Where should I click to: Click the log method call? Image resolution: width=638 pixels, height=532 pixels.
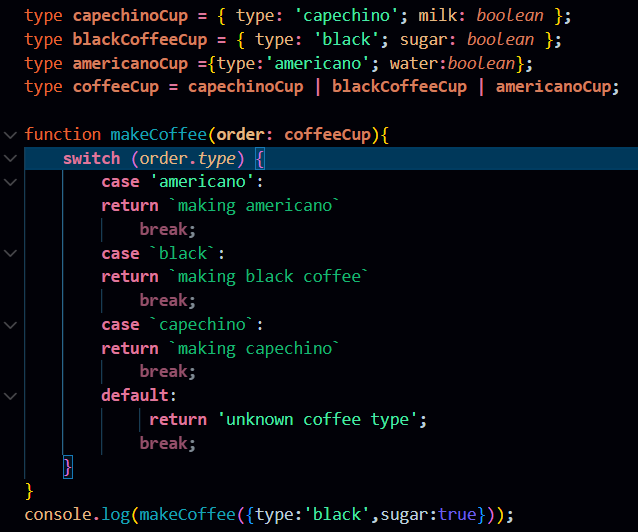115,515
